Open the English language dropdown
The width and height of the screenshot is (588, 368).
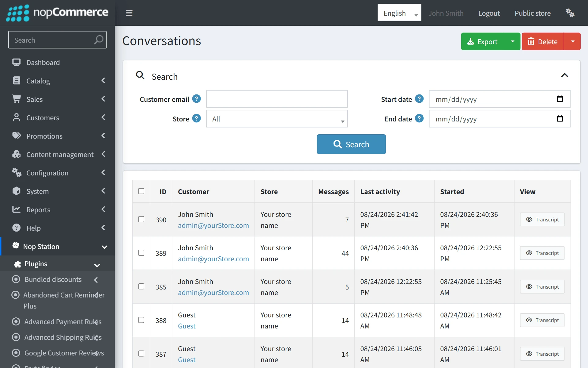click(x=399, y=13)
